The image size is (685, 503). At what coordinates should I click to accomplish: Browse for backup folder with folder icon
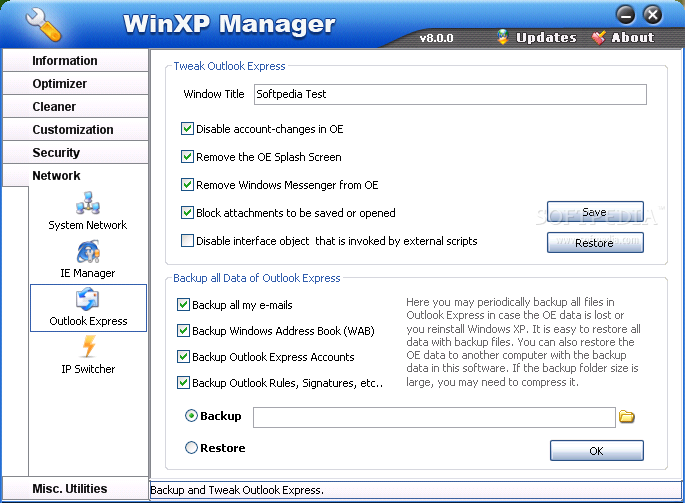(626, 417)
